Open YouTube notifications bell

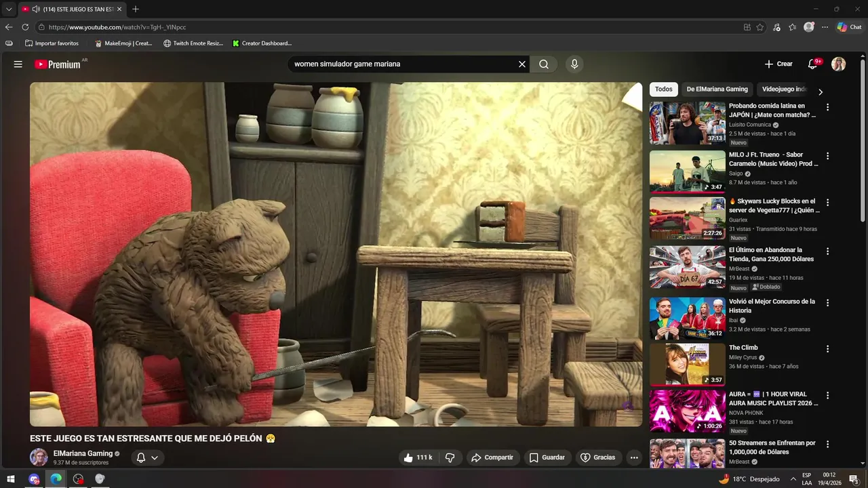pos(813,64)
